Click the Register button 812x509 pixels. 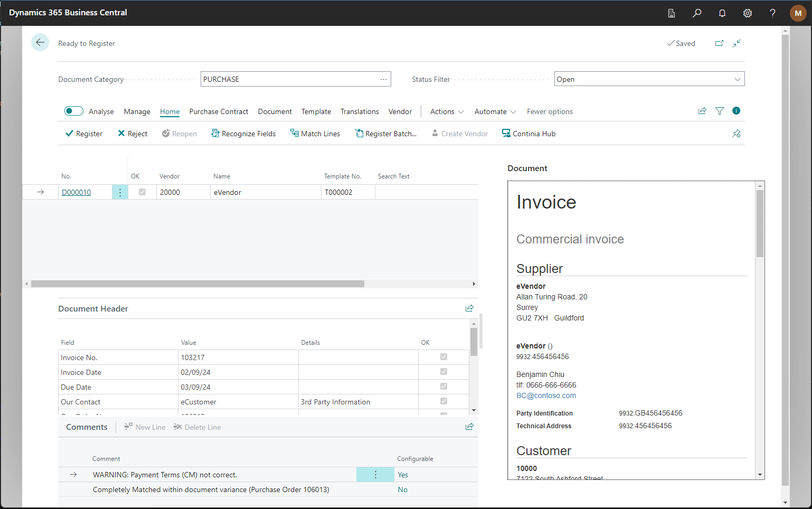pos(84,134)
